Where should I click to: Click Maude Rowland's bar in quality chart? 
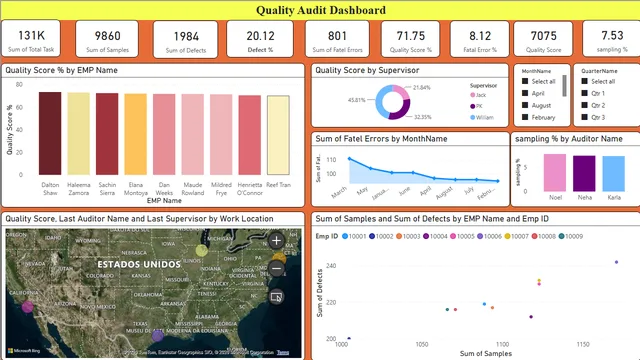pos(193,135)
